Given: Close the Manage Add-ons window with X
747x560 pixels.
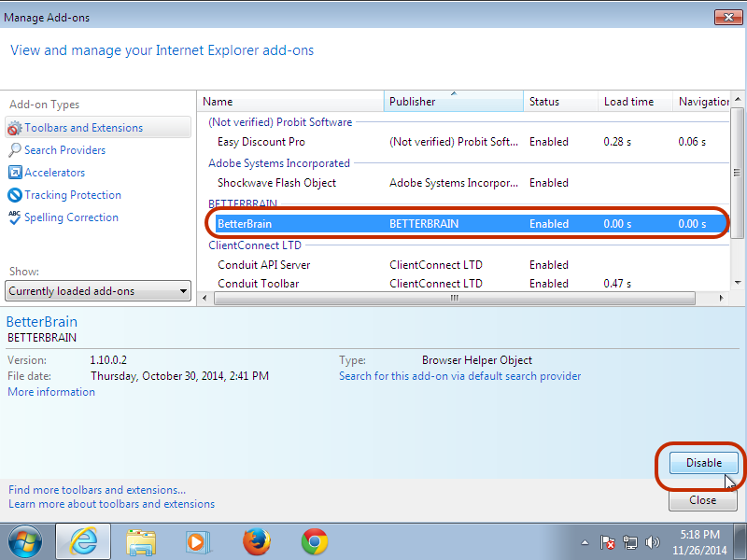Looking at the screenshot, I should [728, 18].
